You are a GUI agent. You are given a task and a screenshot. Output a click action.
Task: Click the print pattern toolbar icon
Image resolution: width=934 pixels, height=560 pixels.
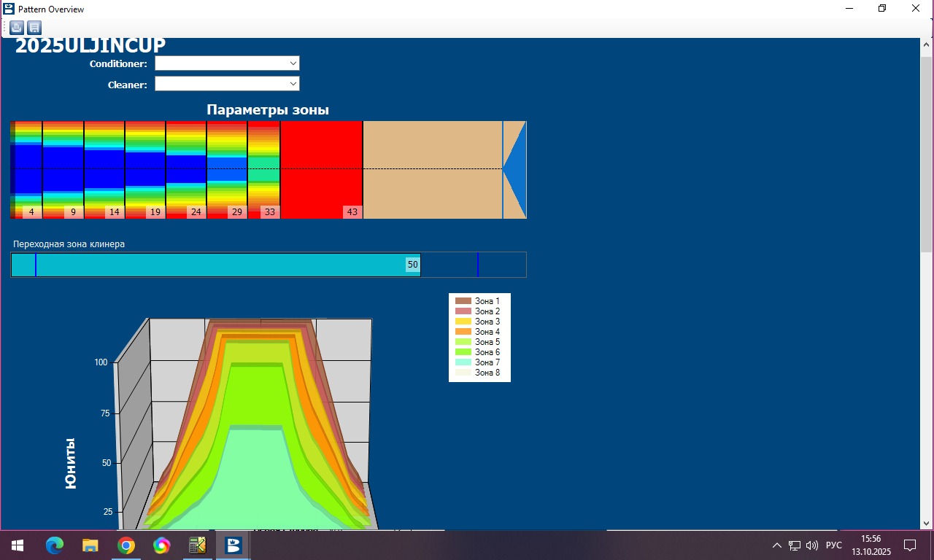[x=16, y=28]
